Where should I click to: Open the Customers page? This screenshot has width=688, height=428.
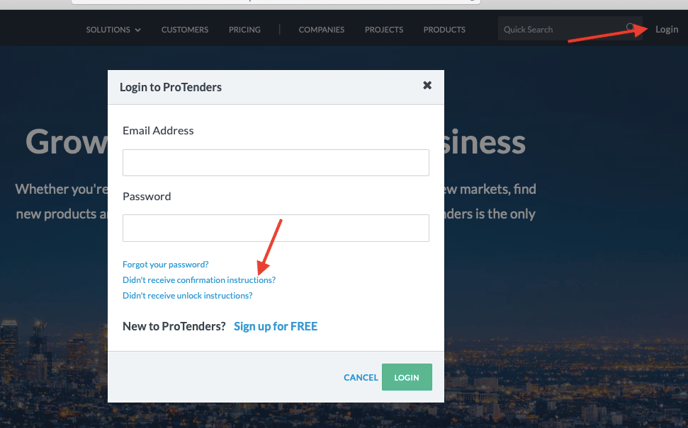(x=185, y=30)
